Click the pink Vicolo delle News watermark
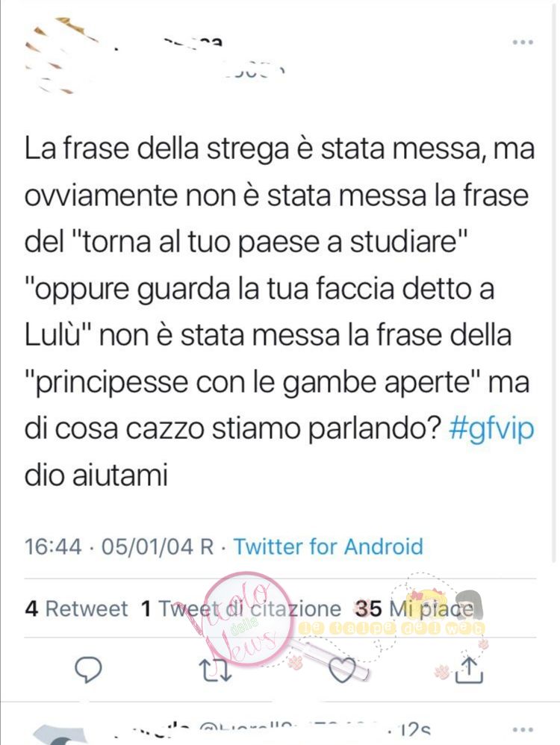This screenshot has width=560, height=745. tap(247, 617)
